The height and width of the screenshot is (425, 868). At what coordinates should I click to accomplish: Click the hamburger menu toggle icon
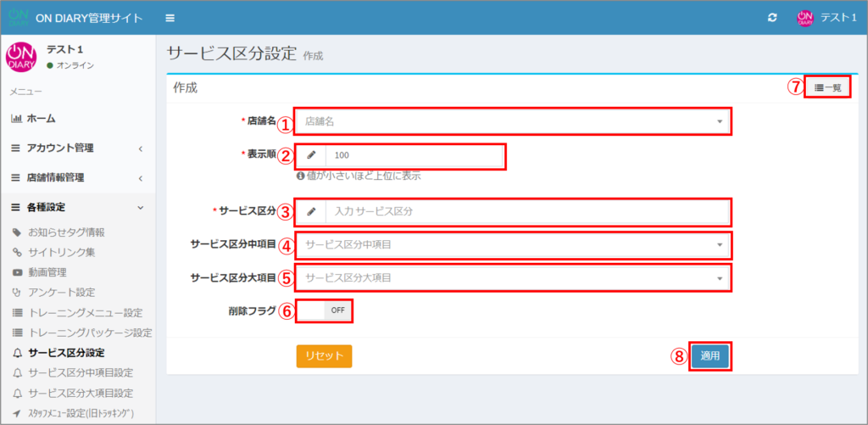pyautogui.click(x=170, y=18)
